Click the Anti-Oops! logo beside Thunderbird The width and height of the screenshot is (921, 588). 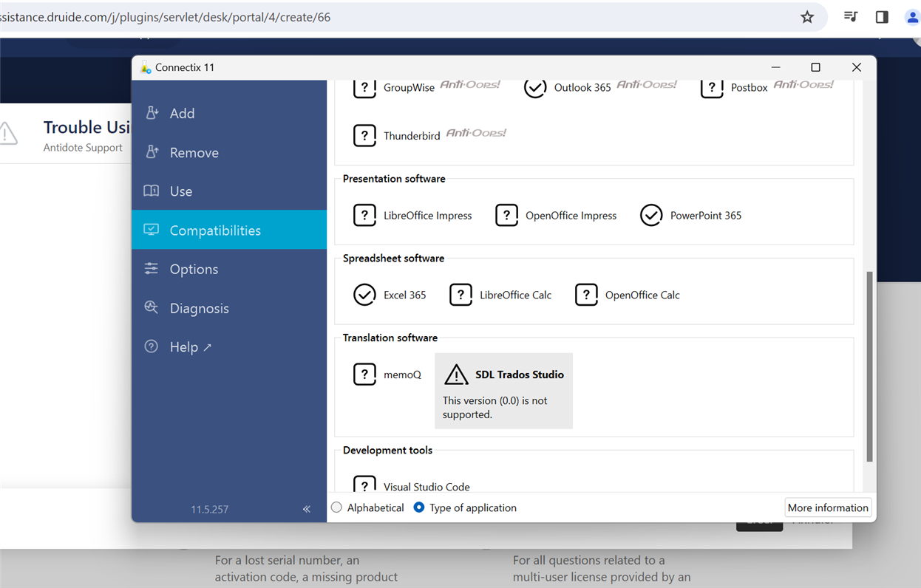476,133
